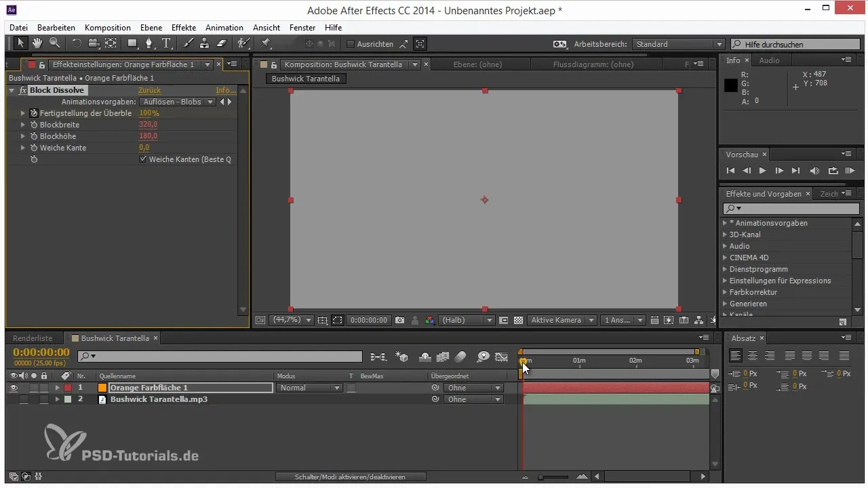The height and width of the screenshot is (488, 868).
Task: Select the Roto Brush tool
Action: coord(243,43)
